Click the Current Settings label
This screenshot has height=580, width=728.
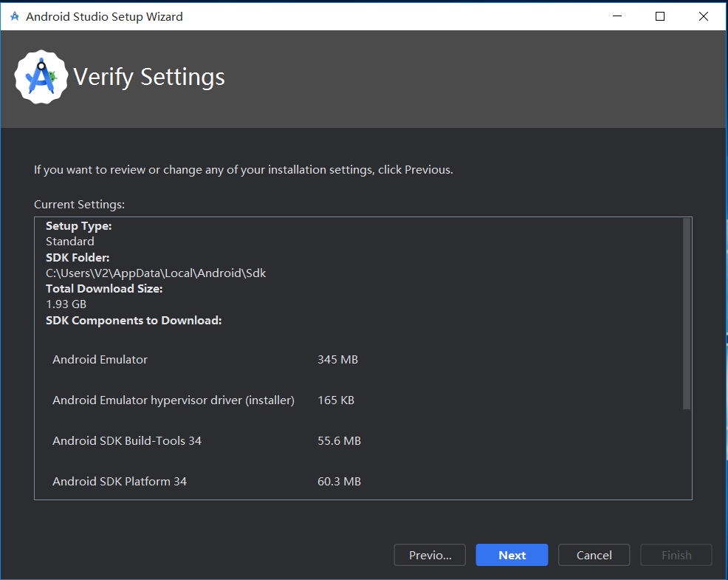click(80, 204)
